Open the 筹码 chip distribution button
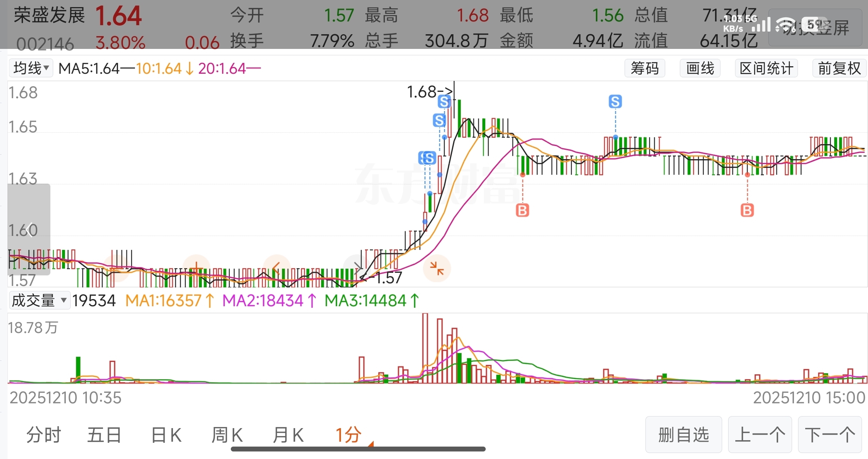Viewport: 868px width, 459px height. [x=645, y=68]
